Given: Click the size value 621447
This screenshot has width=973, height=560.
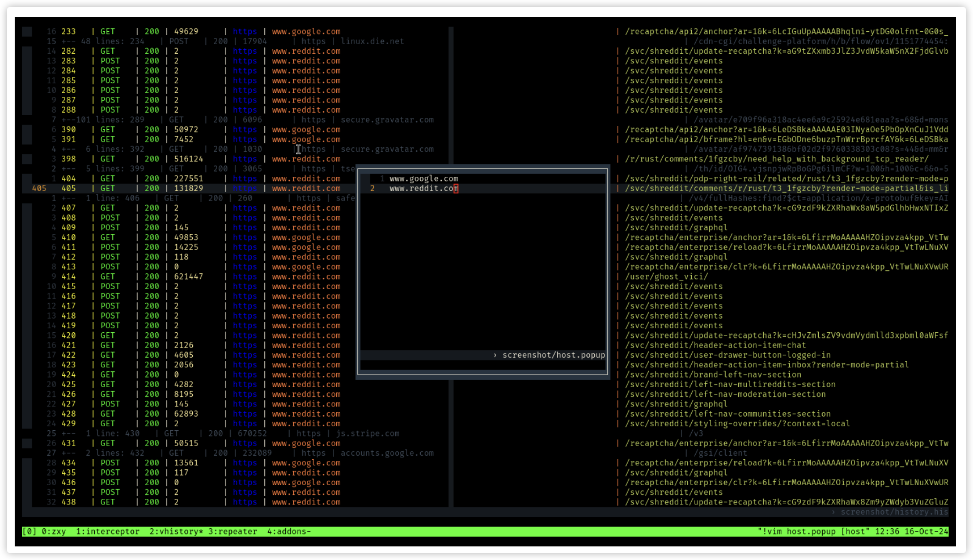Looking at the screenshot, I should pyautogui.click(x=188, y=277).
